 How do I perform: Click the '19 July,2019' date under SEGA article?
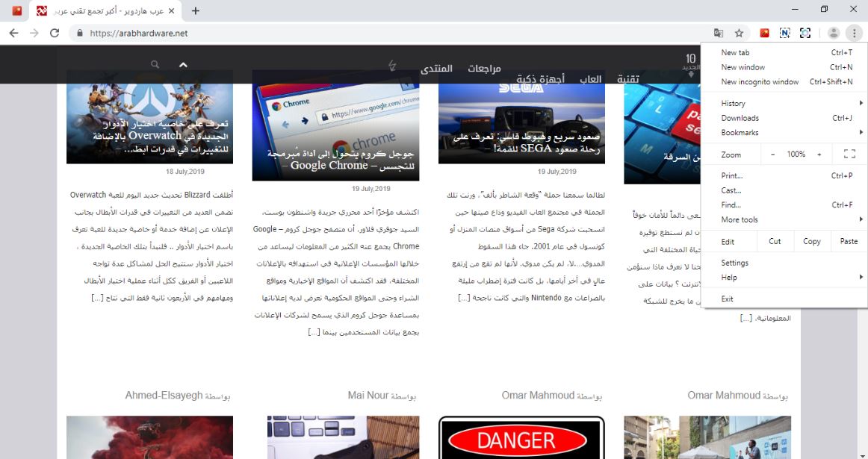point(557,172)
